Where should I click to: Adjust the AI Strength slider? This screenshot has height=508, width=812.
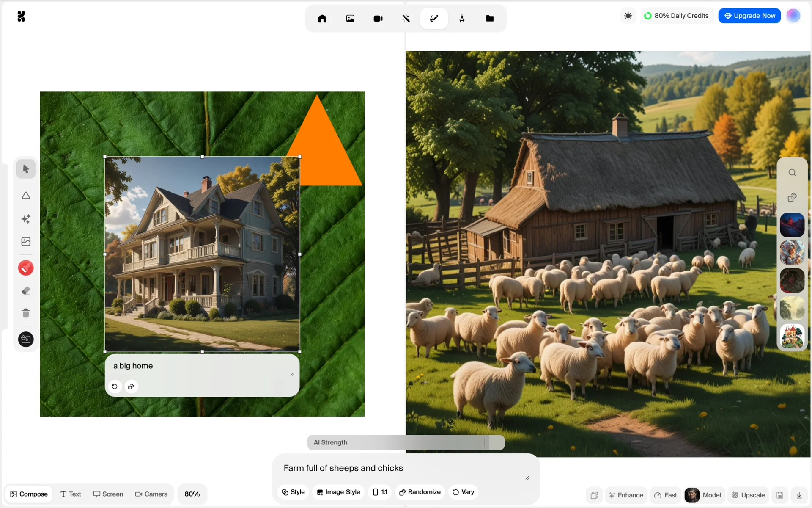484,442
